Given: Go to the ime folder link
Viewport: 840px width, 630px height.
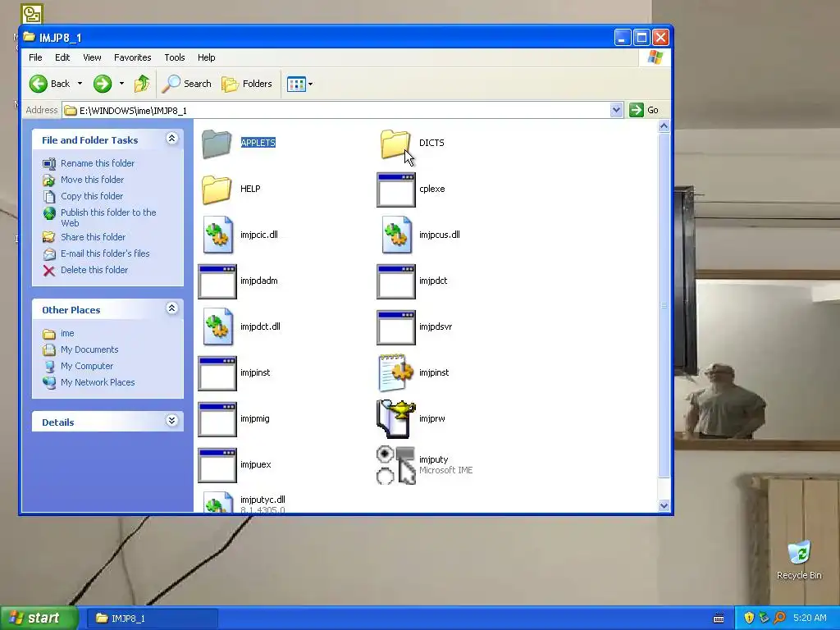Looking at the screenshot, I should [58, 333].
